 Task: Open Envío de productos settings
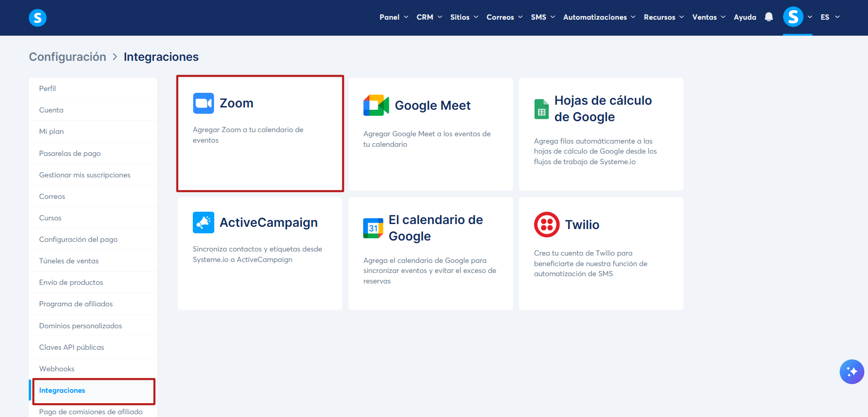(93, 283)
